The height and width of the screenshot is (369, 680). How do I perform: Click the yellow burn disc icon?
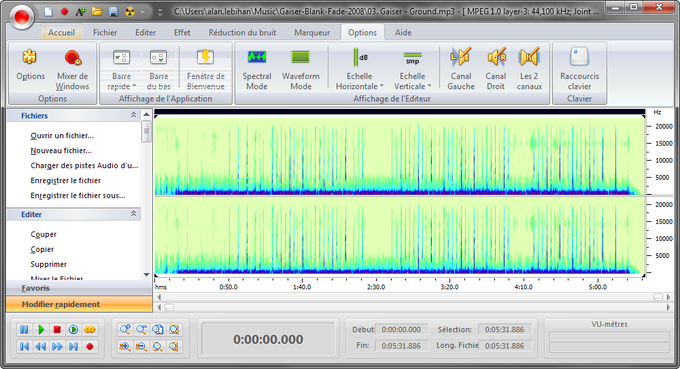[130, 12]
